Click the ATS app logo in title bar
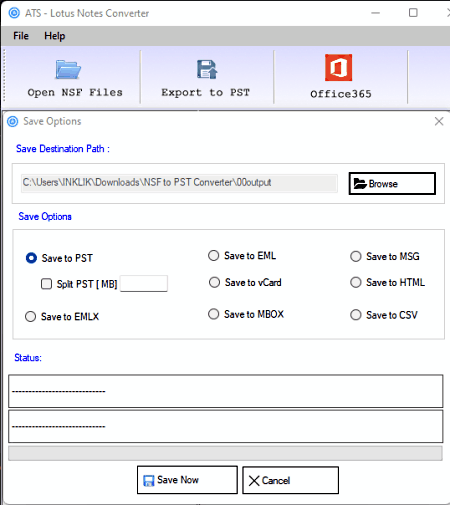 point(14,13)
